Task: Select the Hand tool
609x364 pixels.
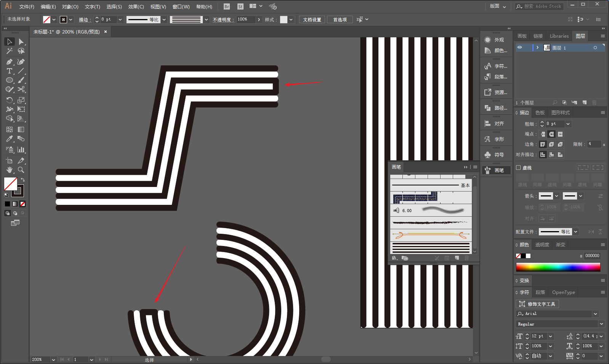Action: click(x=10, y=170)
